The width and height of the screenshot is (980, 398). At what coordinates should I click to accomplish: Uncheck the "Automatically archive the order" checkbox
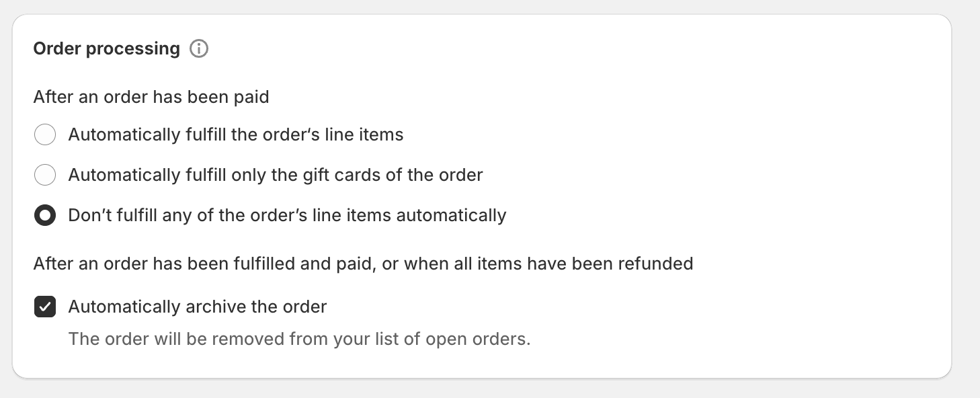45,307
